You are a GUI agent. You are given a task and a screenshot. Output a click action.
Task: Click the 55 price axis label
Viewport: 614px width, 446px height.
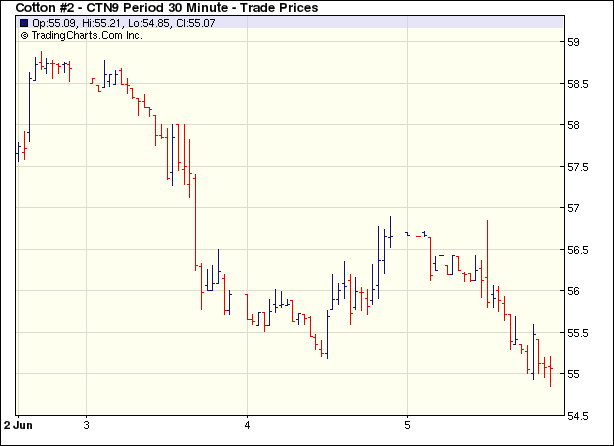click(x=574, y=374)
